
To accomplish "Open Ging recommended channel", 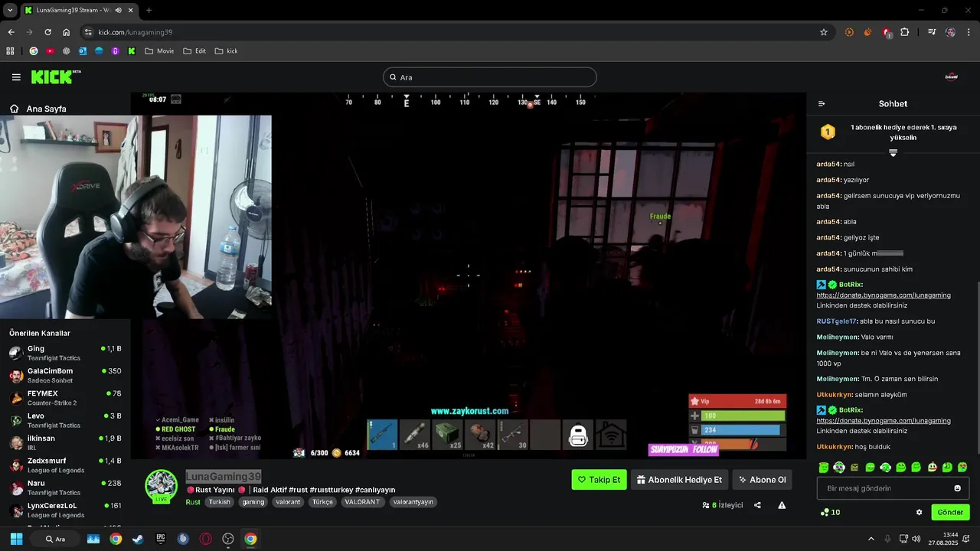I will pyautogui.click(x=65, y=353).
